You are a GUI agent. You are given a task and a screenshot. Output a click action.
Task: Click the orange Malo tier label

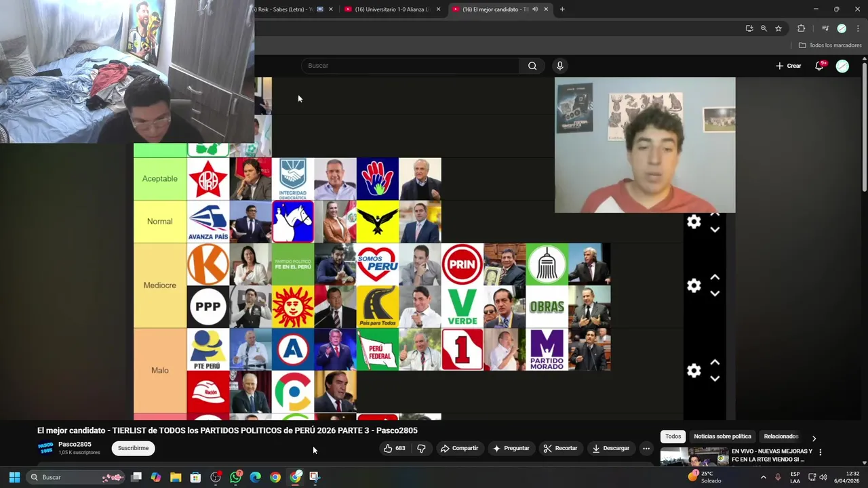(x=160, y=370)
